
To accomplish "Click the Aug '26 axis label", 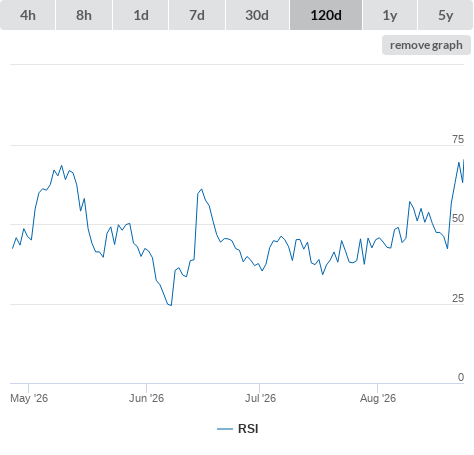I will [378, 398].
